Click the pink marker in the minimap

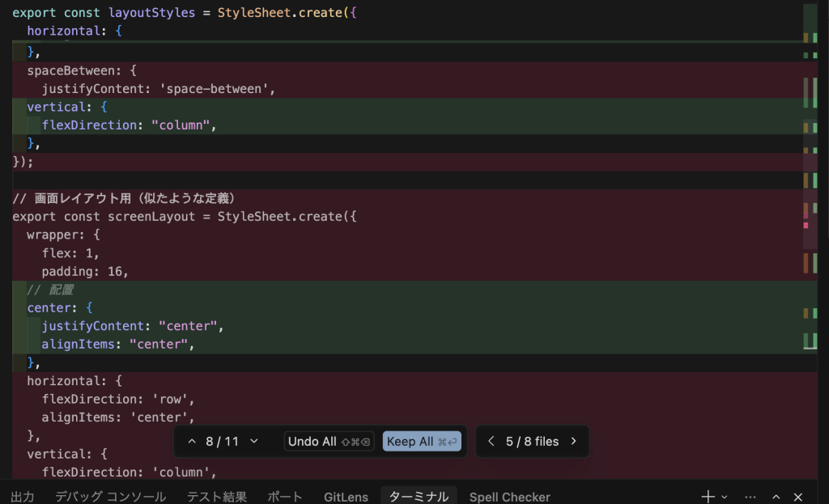click(806, 225)
